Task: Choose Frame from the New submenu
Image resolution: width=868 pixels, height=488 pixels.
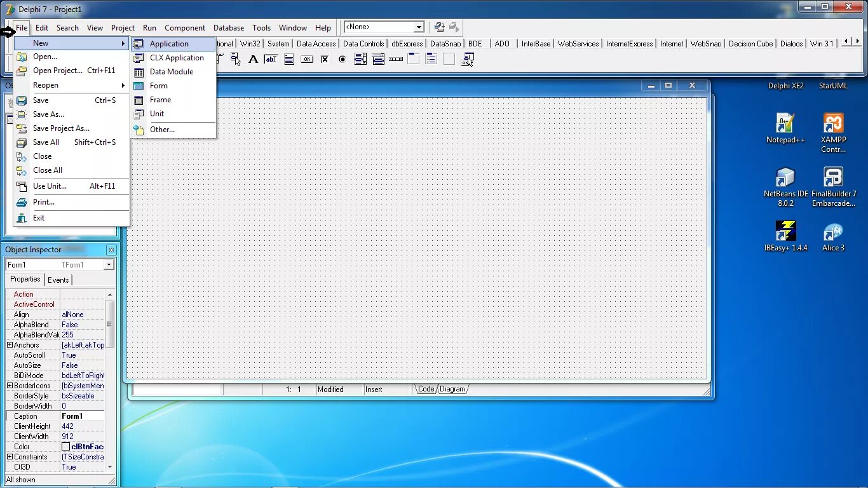Action: [x=173, y=100]
